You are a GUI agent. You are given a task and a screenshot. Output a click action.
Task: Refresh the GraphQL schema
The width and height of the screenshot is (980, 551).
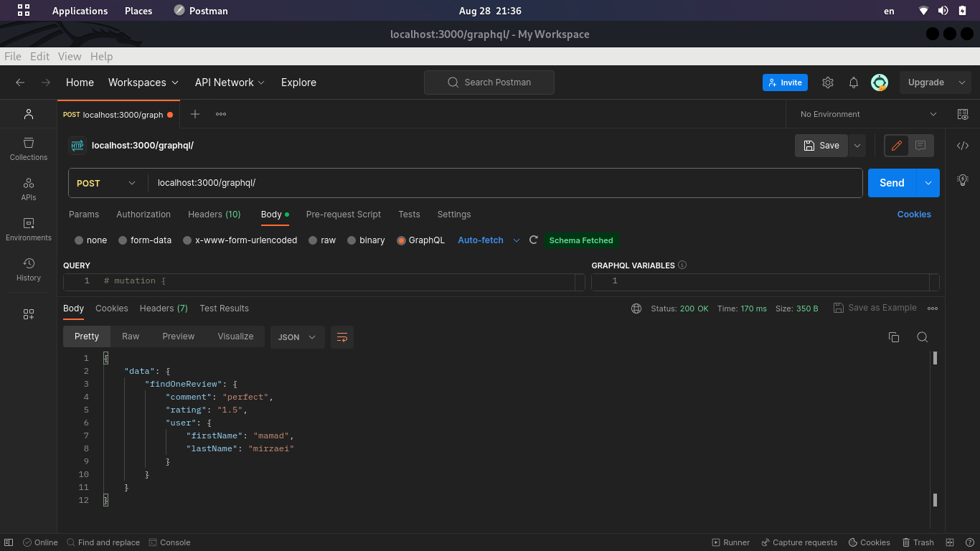click(533, 240)
